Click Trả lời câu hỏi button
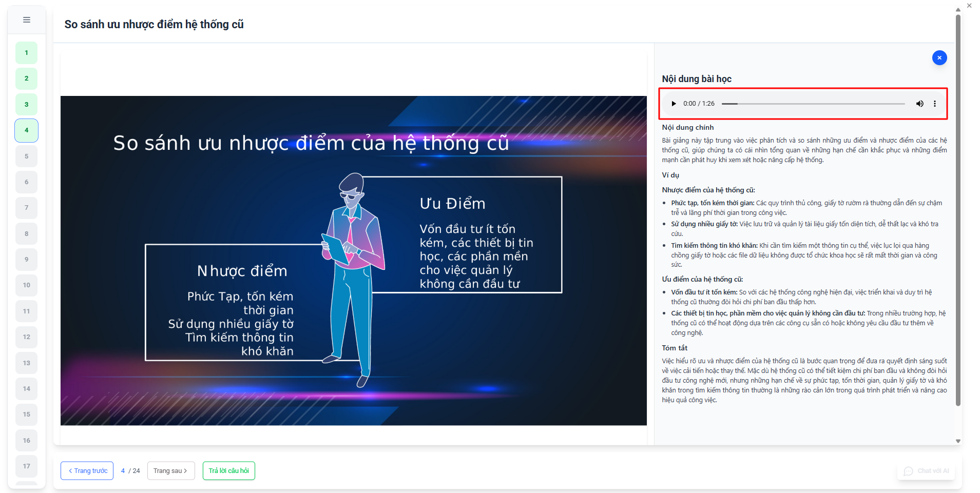 [x=228, y=471]
